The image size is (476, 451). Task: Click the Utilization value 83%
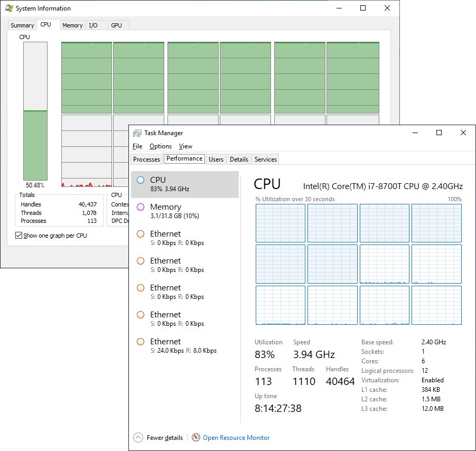[265, 354]
